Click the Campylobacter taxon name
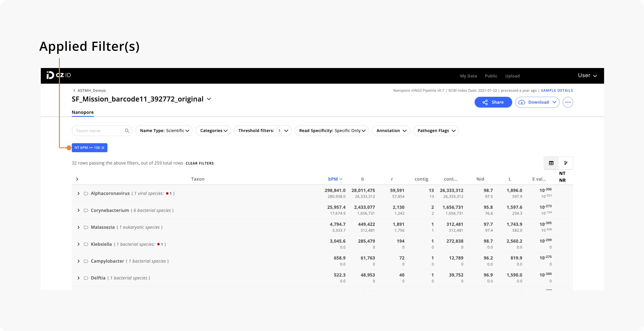Screen dimensions: 644x331 107,261
